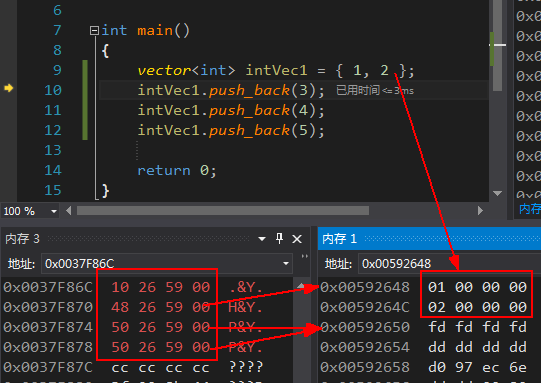541x383 pixels.
Task: Close the Memory 3 panel
Action: [297, 239]
